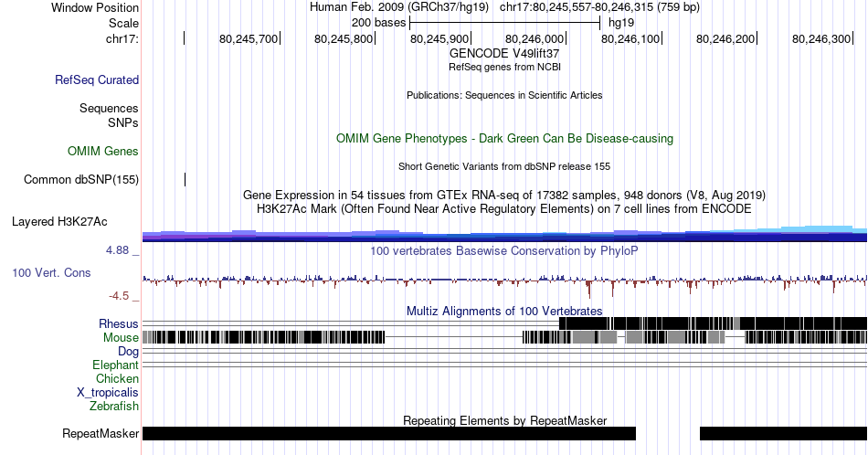Click the Dog alignment row label
This screenshot has height=455, width=868.
tap(129, 352)
